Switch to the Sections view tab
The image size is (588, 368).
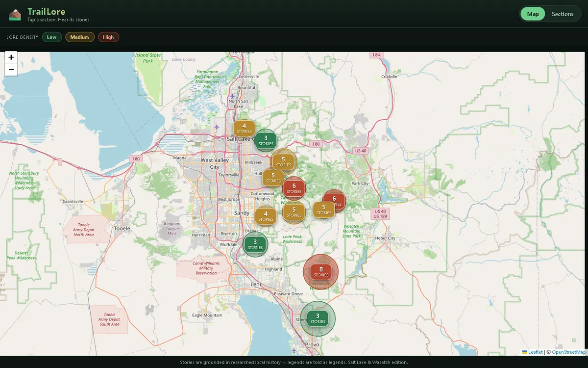(x=563, y=14)
